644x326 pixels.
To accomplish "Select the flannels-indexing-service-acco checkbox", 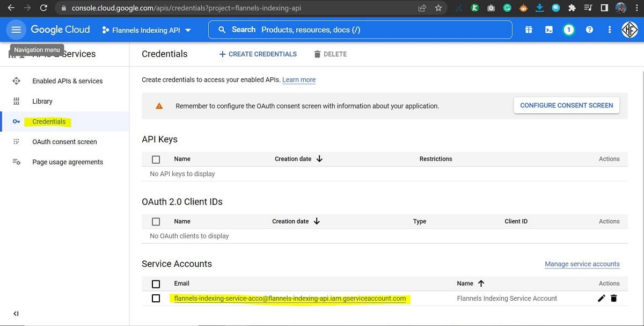I will point(156,299).
